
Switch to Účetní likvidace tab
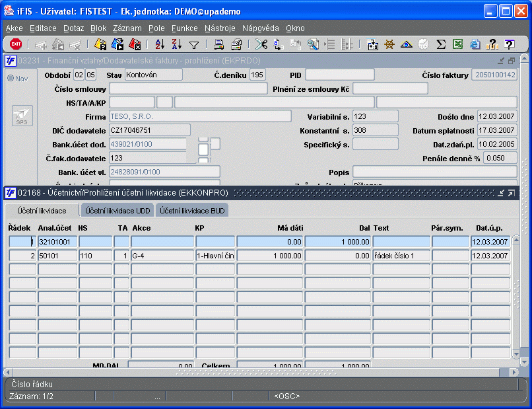pos(42,211)
